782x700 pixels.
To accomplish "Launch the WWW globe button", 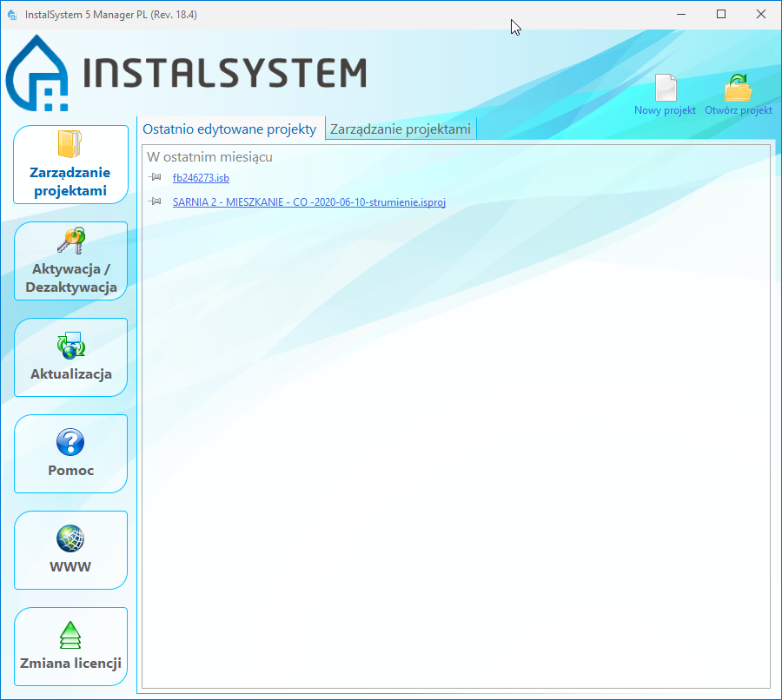I will [x=70, y=550].
